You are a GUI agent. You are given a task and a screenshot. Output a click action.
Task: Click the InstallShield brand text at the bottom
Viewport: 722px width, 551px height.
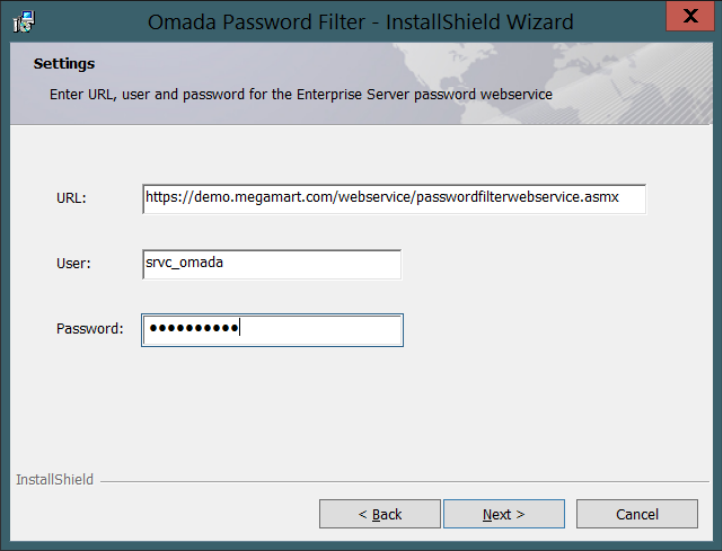tap(55, 480)
